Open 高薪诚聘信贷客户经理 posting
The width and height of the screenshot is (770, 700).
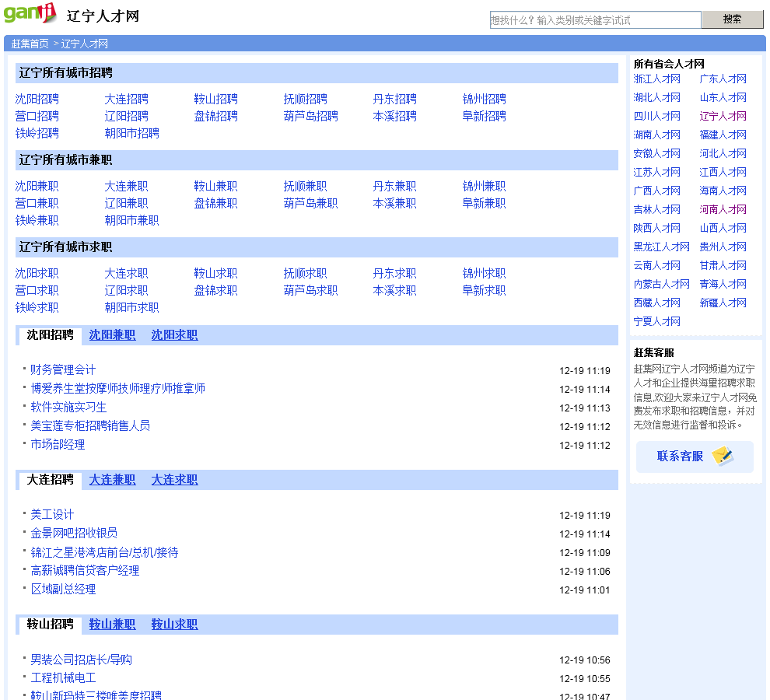coord(85,571)
